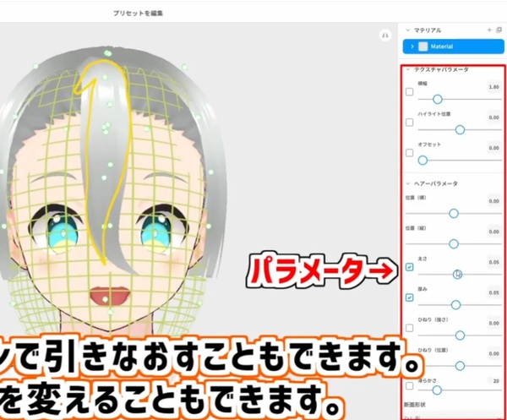Viewport: 507px width, 420px height.
Task: Enable the 横幅 checkbox
Action: (410, 92)
